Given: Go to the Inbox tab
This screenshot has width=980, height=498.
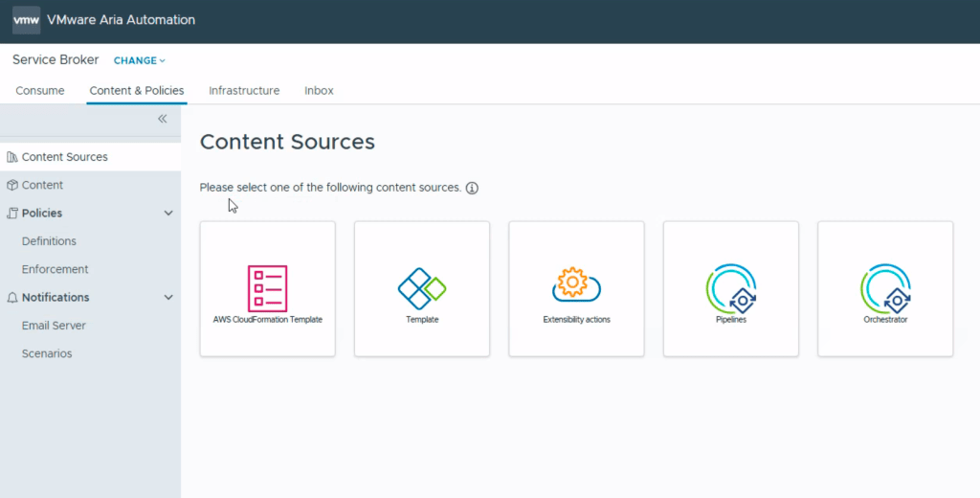Looking at the screenshot, I should (x=319, y=91).
